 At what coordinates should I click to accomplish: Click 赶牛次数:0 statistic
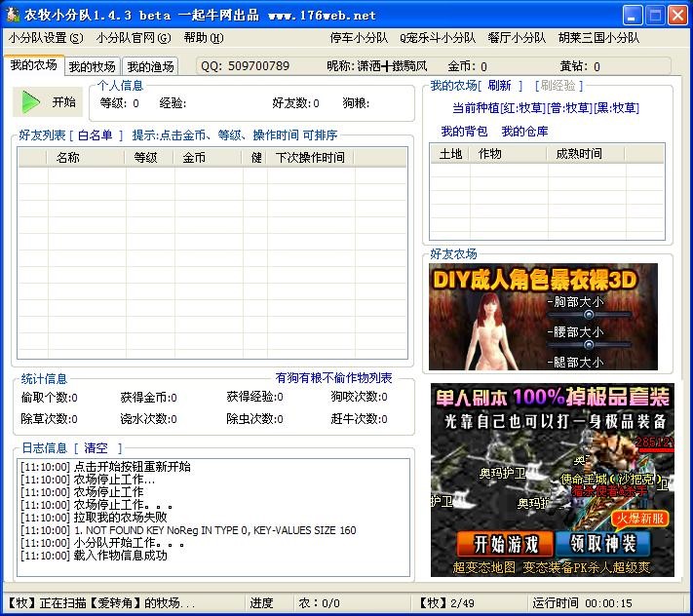[359, 418]
